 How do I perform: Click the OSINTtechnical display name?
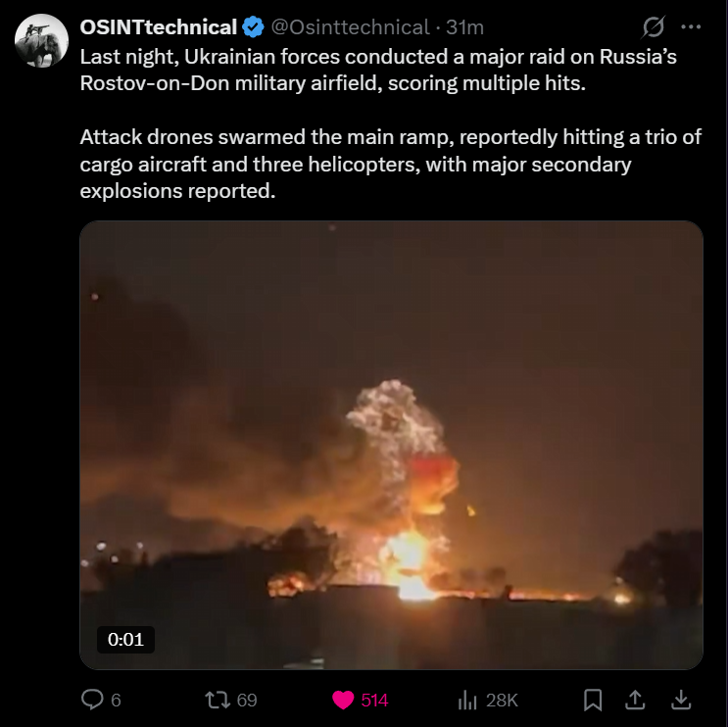pyautogui.click(x=159, y=27)
